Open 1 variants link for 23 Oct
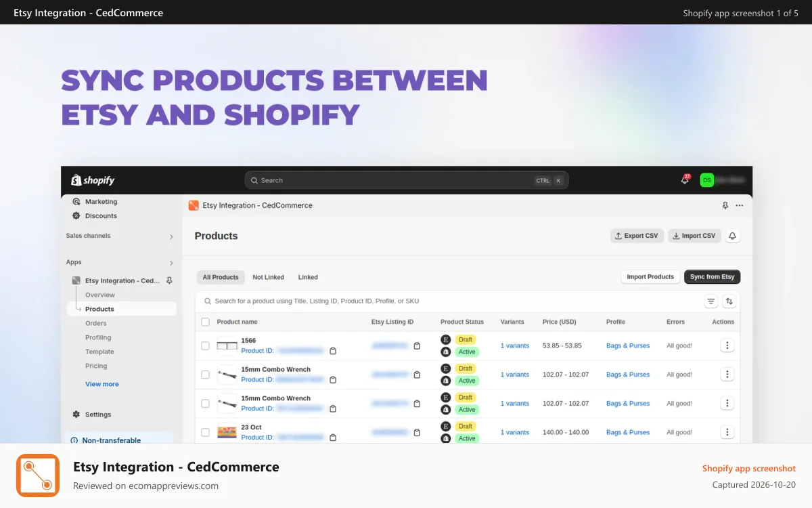The image size is (812, 508). point(515,432)
